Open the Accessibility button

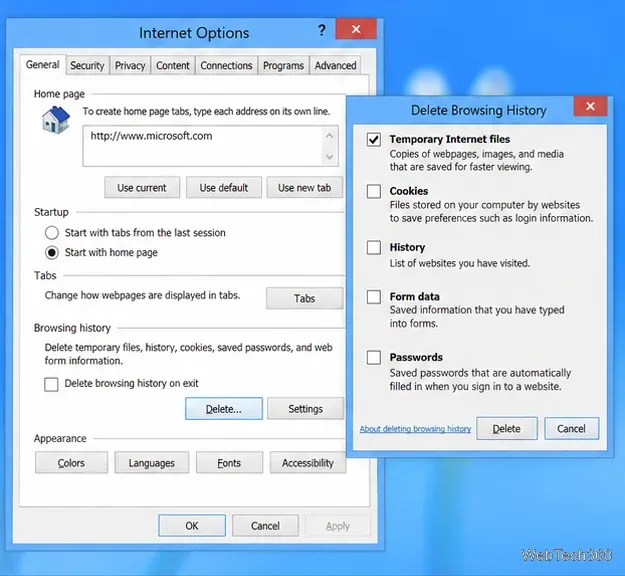tap(308, 463)
